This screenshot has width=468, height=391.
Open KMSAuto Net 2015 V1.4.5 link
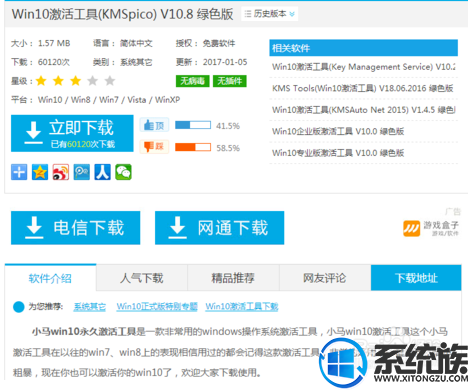(x=364, y=110)
